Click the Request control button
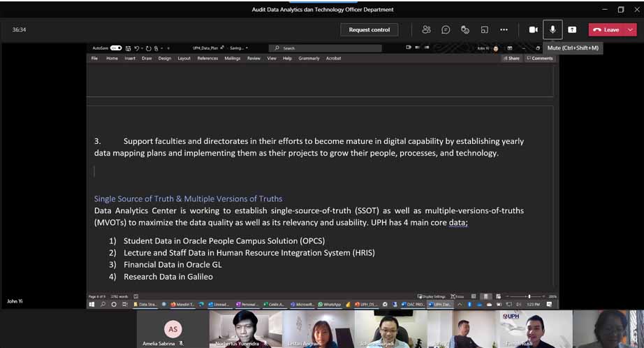This screenshot has height=348, width=644. (369, 29)
